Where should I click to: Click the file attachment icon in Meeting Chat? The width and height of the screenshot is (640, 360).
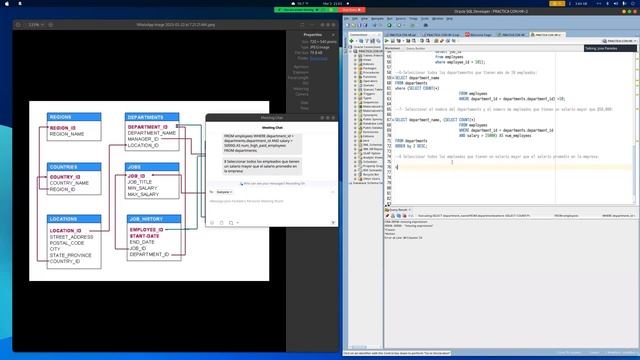click(x=222, y=223)
